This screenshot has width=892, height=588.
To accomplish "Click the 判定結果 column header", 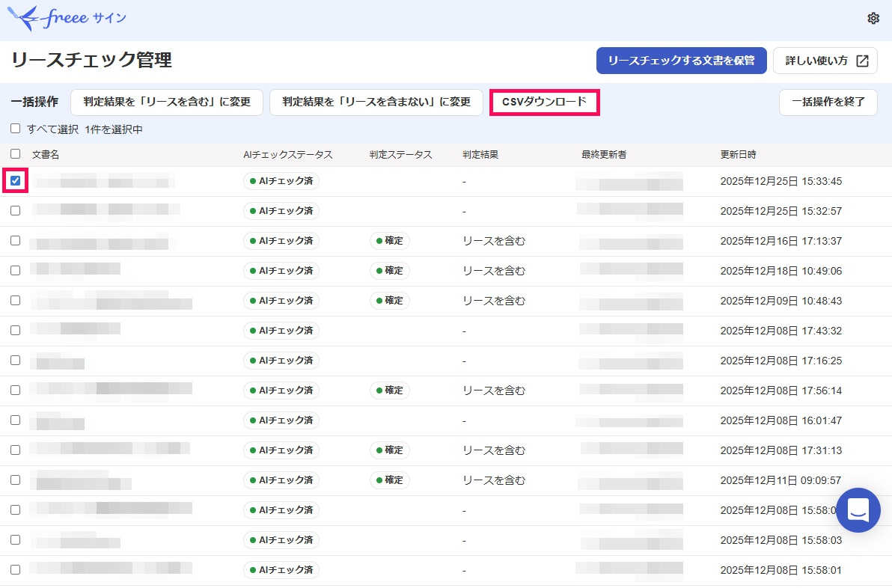I will 480,154.
